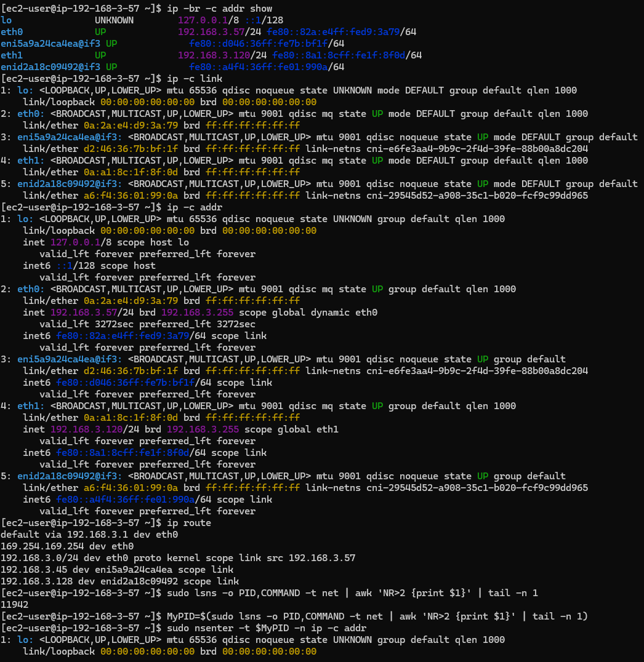Click 'inet6 fe80::d046:36ff:fe7b:bf1f/64' entry

click(117, 383)
